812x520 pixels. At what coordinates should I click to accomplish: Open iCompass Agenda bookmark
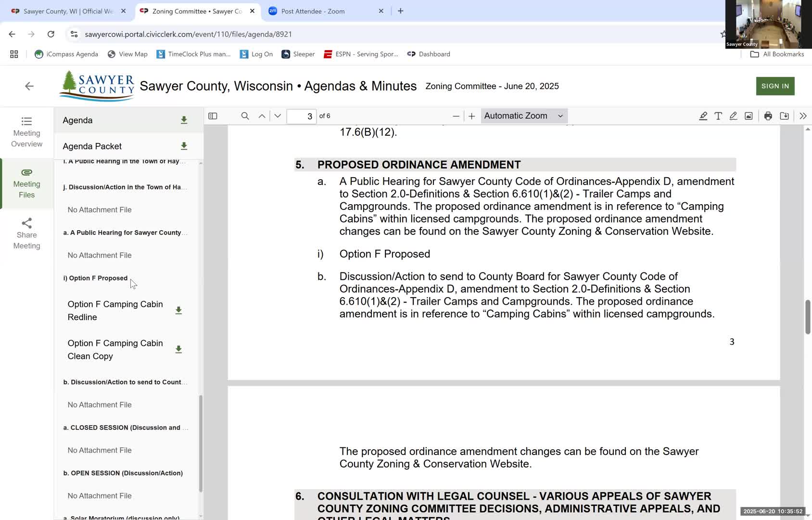[66, 54]
